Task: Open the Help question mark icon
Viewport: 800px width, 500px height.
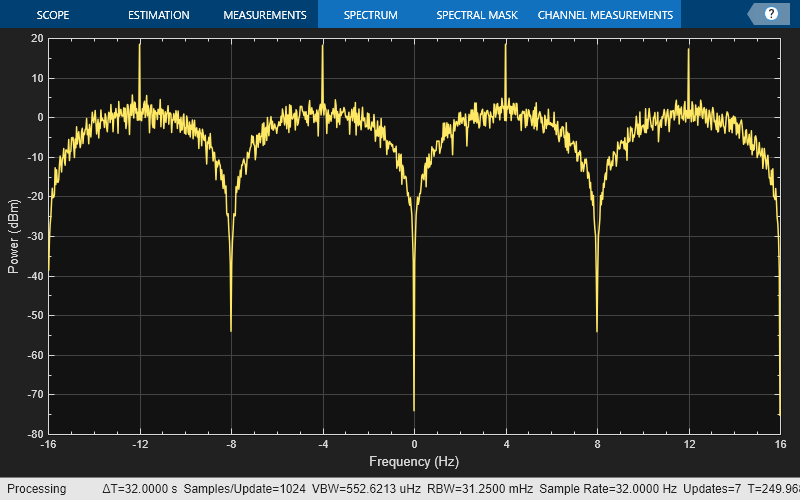Action: (771, 14)
